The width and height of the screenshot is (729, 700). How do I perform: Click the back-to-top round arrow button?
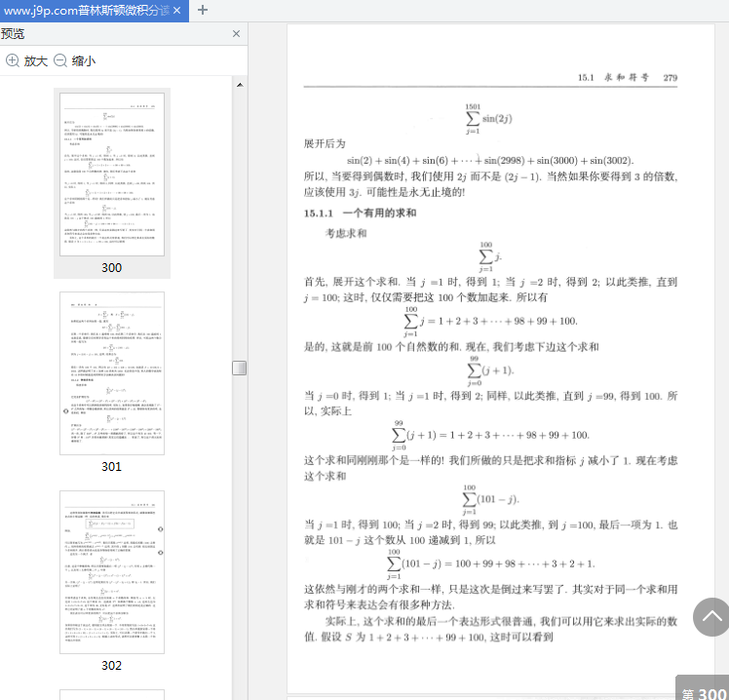point(711,617)
